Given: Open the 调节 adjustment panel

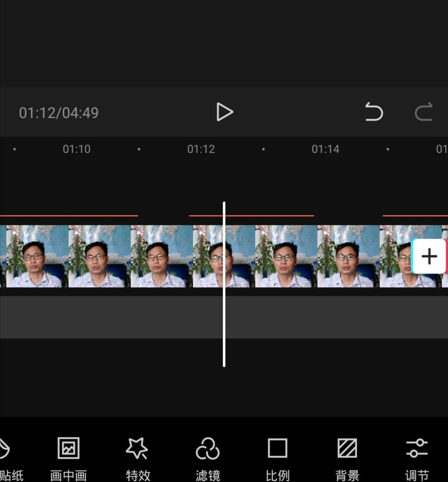Looking at the screenshot, I should pyautogui.click(x=417, y=457).
